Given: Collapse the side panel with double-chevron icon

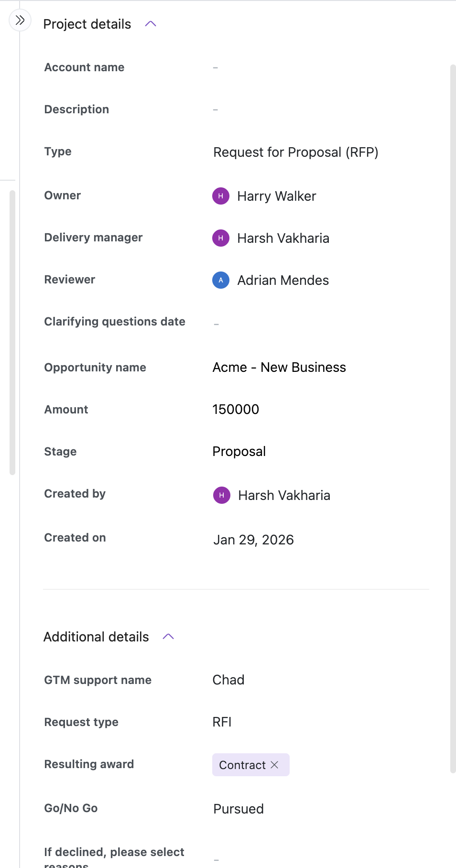Looking at the screenshot, I should (x=20, y=20).
